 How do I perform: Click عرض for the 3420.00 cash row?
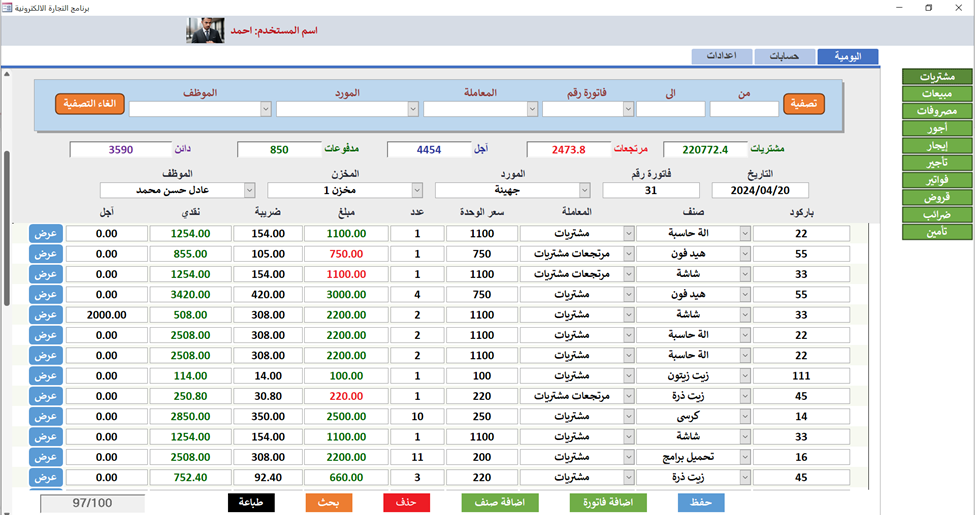pos(46,294)
